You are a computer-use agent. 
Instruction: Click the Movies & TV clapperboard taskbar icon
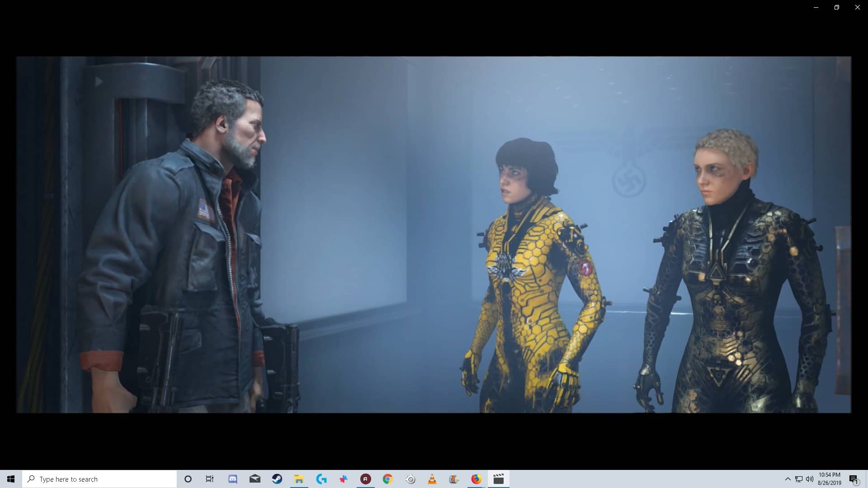pyautogui.click(x=499, y=479)
